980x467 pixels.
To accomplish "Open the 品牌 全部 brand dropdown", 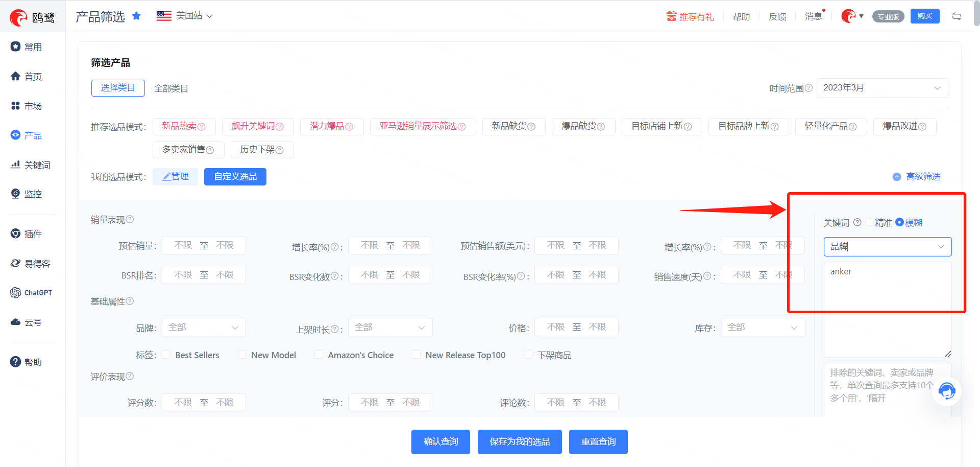I will [x=204, y=328].
